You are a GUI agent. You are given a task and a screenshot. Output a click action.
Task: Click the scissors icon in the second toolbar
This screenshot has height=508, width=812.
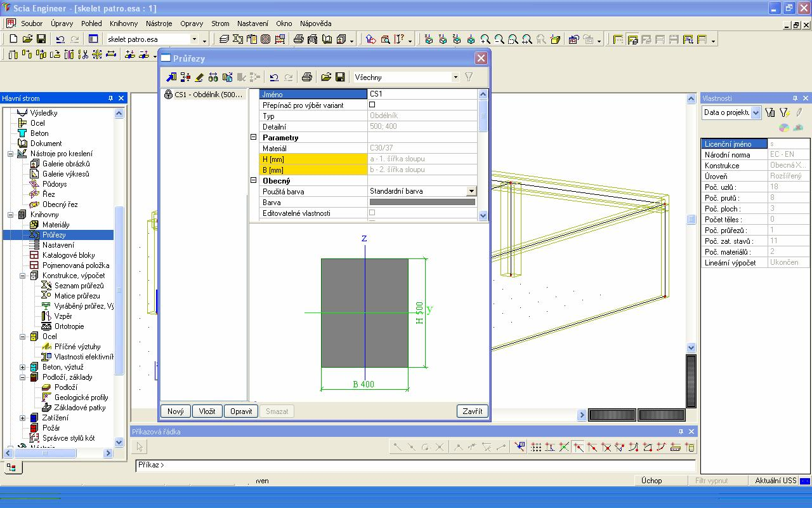point(83,55)
